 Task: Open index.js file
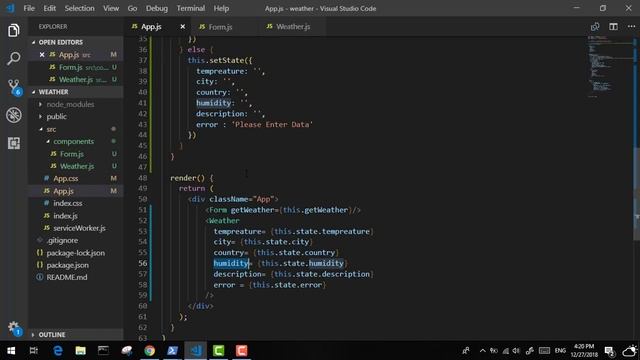[65, 216]
